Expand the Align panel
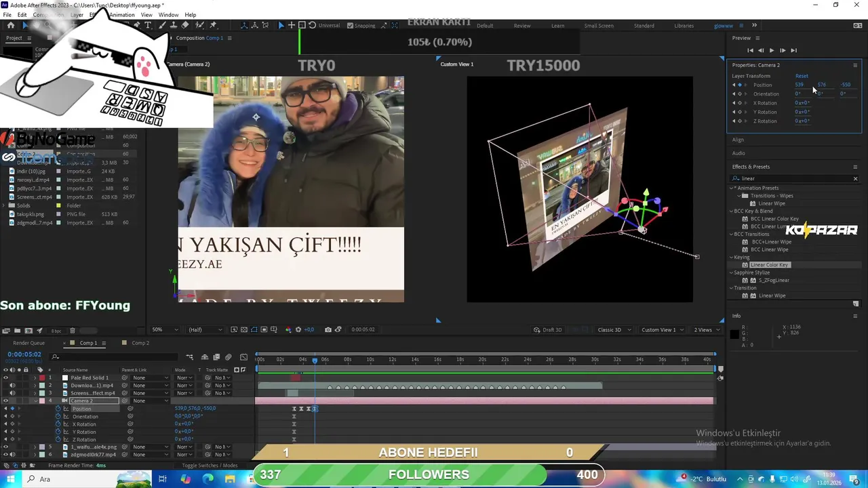 738,140
